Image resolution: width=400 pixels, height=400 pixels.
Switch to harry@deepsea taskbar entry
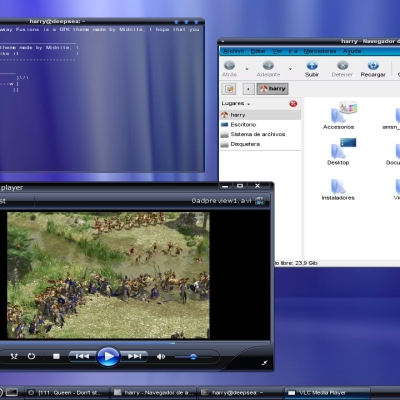(241, 393)
